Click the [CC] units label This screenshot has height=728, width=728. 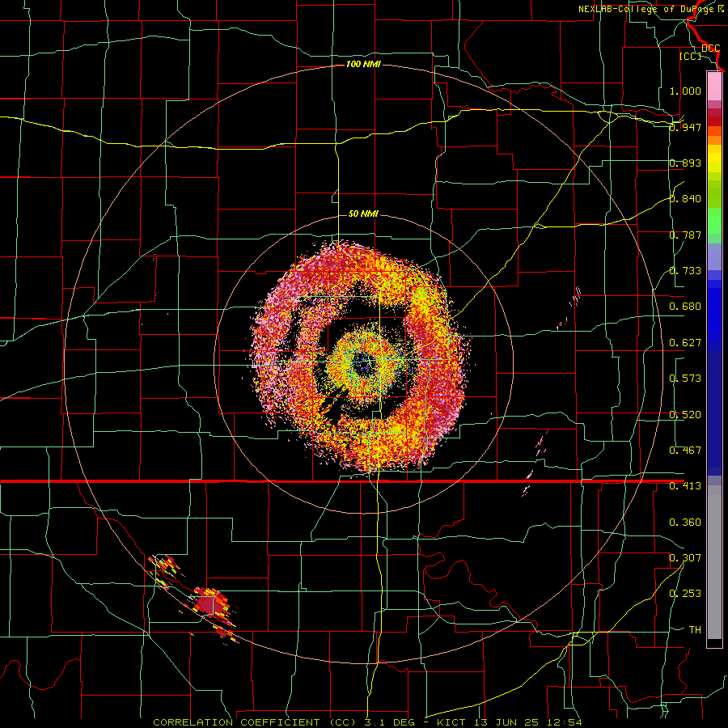(690, 56)
